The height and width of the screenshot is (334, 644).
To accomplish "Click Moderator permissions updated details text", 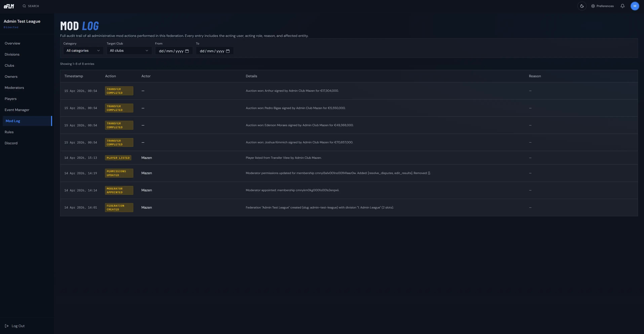I will [x=338, y=173].
